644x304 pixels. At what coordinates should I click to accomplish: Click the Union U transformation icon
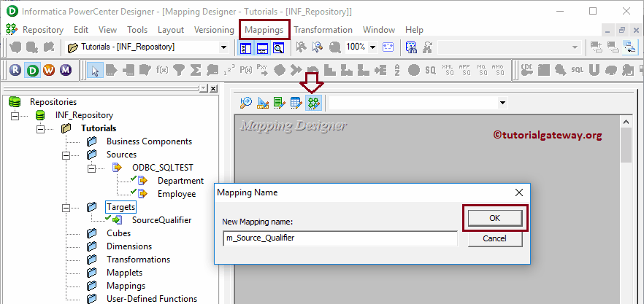coord(594,70)
